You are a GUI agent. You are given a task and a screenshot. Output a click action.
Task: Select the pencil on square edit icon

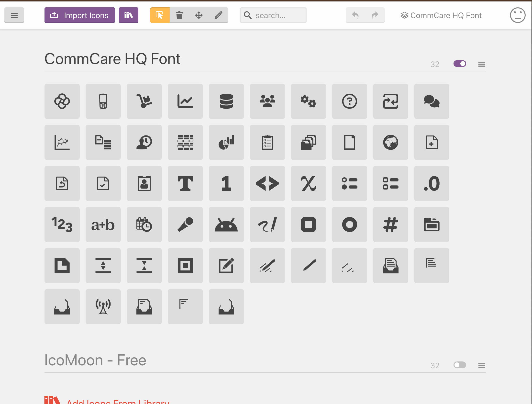[226, 266]
